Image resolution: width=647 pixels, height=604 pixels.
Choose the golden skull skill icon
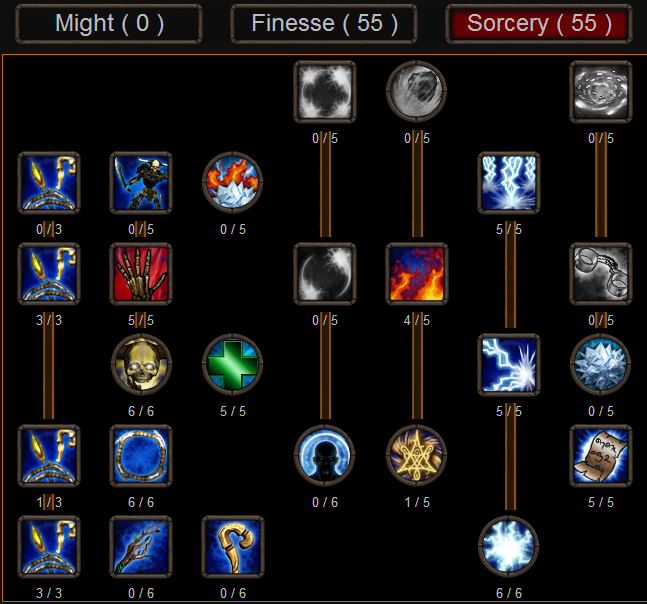(x=141, y=365)
